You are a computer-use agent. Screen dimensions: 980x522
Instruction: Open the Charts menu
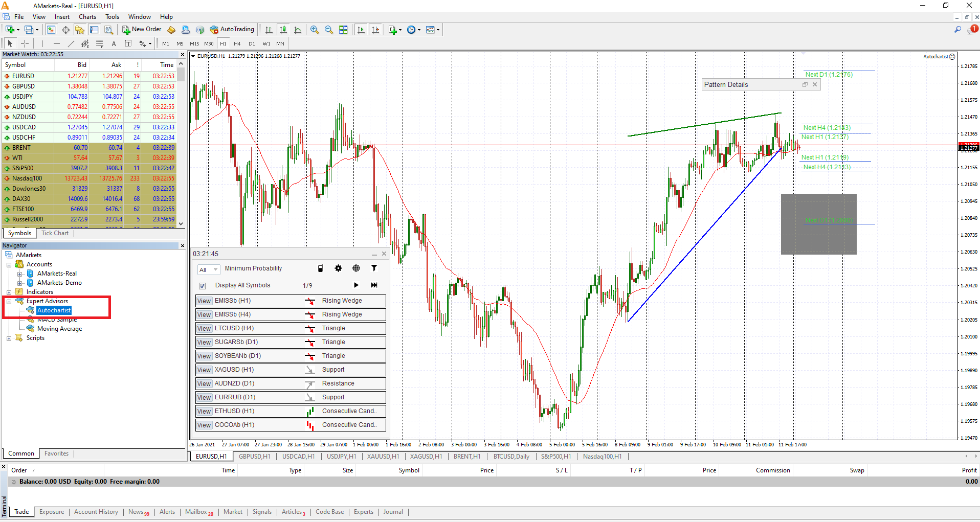click(87, 17)
